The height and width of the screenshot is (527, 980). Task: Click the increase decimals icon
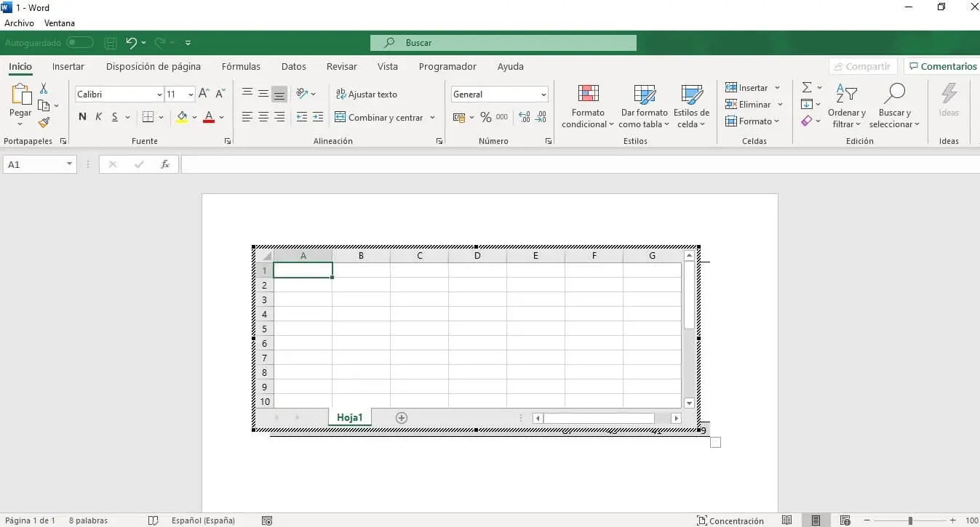tap(524, 117)
